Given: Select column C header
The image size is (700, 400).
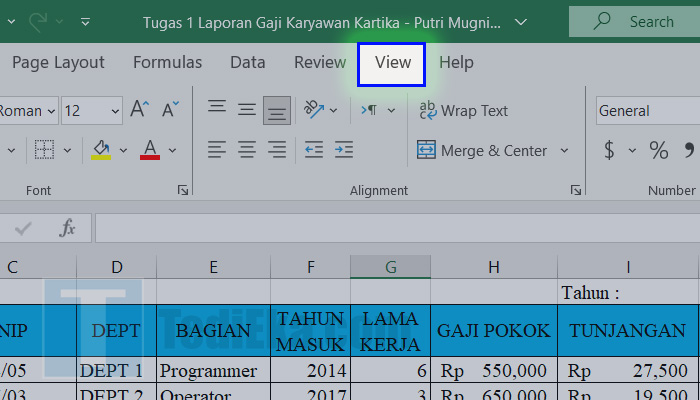Looking at the screenshot, I should (x=38, y=267).
